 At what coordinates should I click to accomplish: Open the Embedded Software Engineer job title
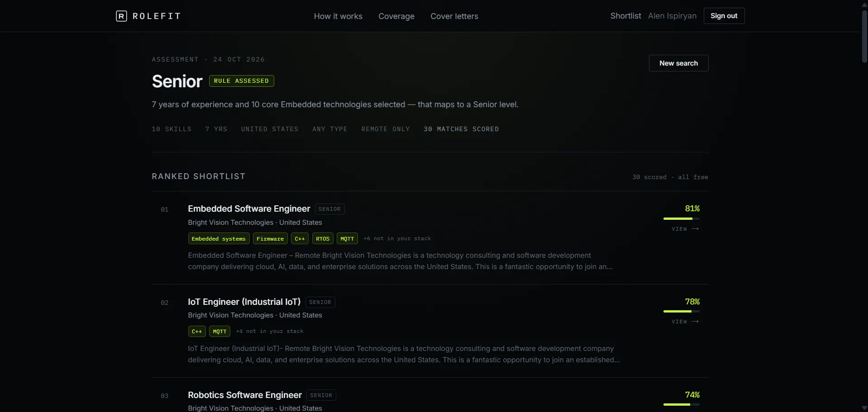(249, 208)
